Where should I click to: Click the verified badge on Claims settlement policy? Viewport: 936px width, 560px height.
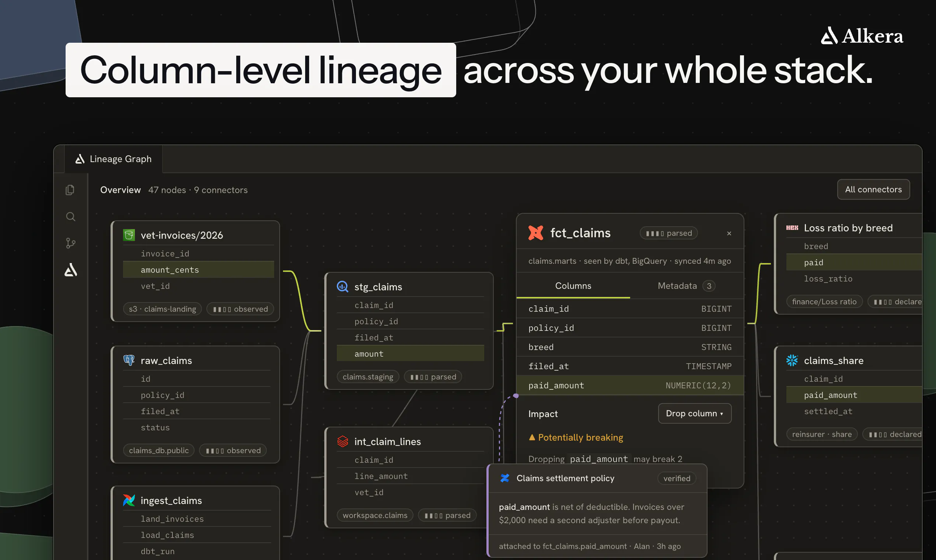point(677,478)
